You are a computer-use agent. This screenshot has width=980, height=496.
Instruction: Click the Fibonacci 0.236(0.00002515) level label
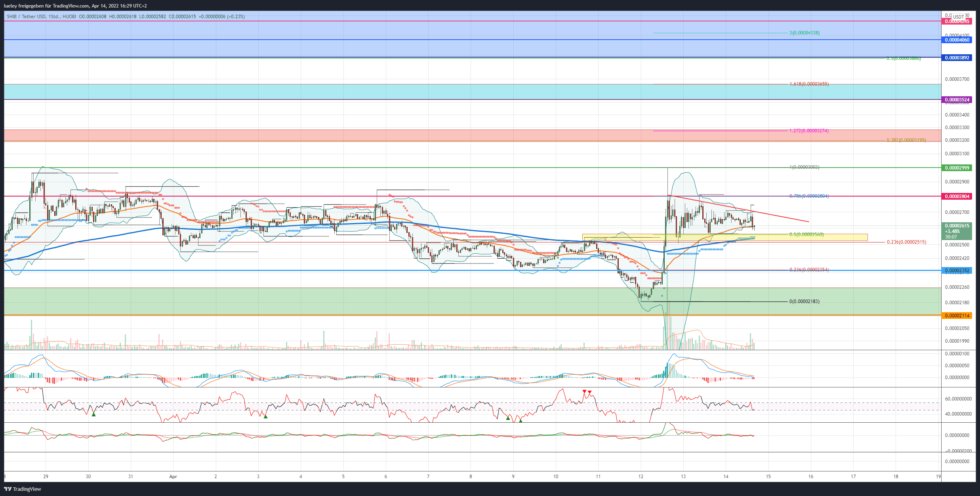pos(906,242)
